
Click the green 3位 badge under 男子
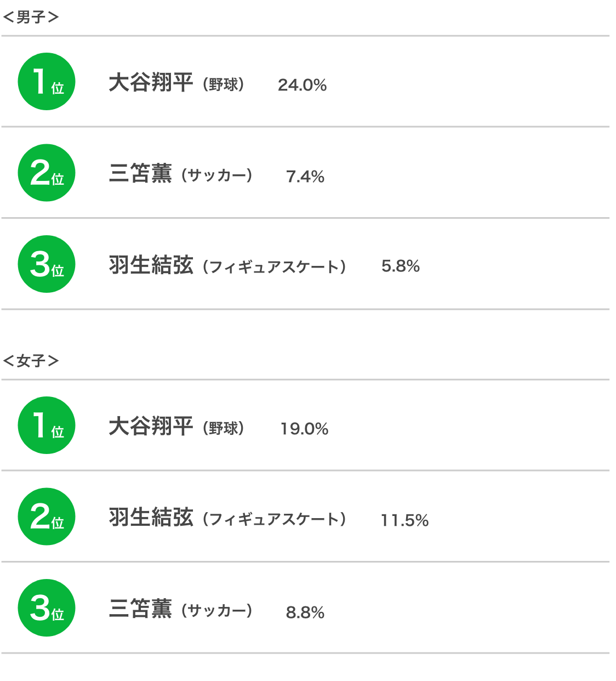47,264
